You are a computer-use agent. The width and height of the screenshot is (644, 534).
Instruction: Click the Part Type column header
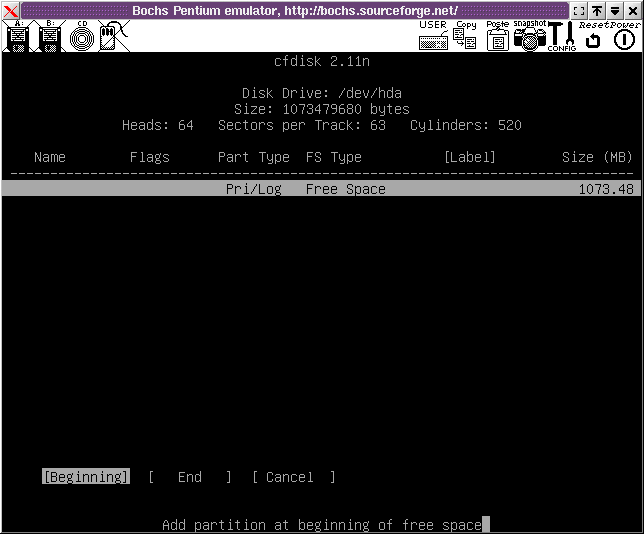tap(254, 157)
